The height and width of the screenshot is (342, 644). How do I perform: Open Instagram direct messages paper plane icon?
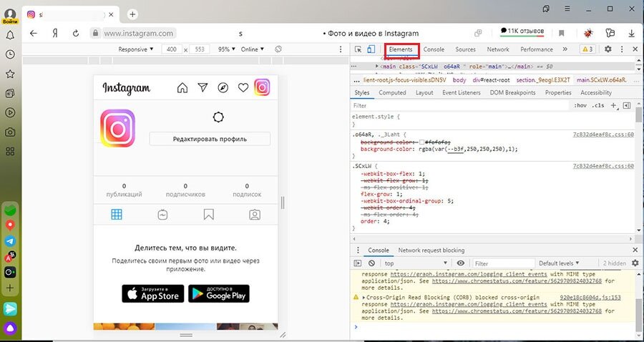pyautogui.click(x=203, y=87)
